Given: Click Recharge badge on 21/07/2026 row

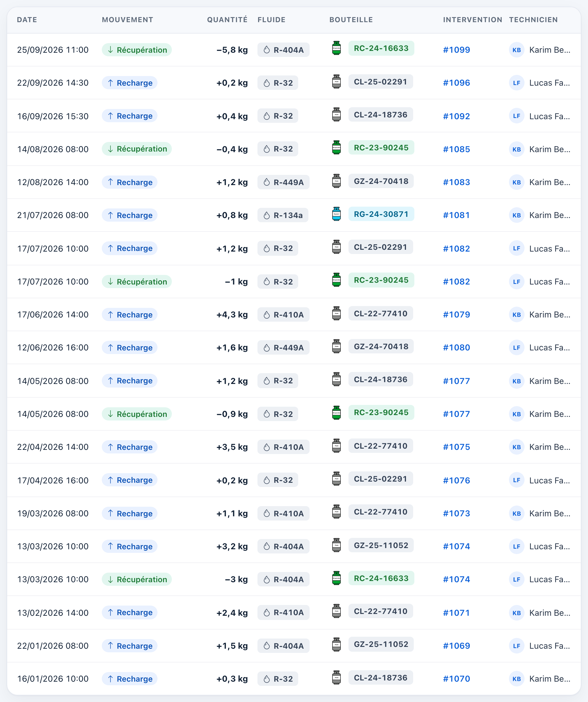Looking at the screenshot, I should [x=130, y=215].
